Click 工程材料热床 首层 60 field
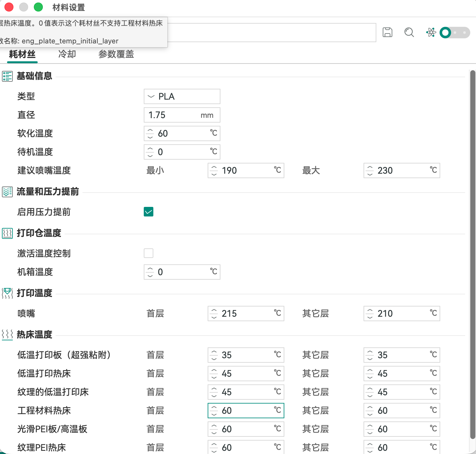 (x=246, y=411)
